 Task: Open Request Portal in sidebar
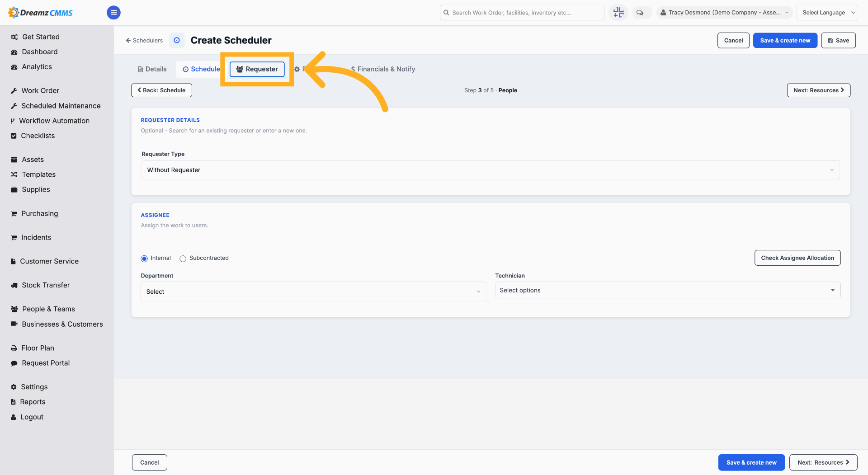40,363
